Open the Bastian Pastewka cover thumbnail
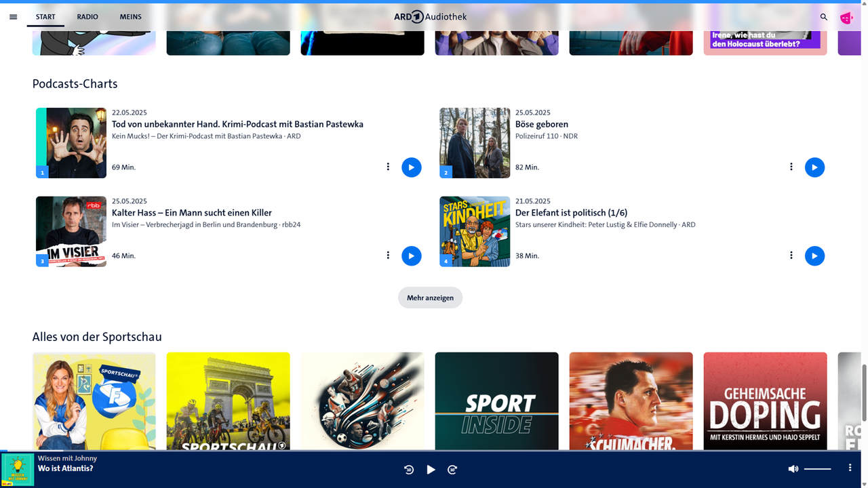Image resolution: width=868 pixels, height=488 pixels. coord(71,143)
